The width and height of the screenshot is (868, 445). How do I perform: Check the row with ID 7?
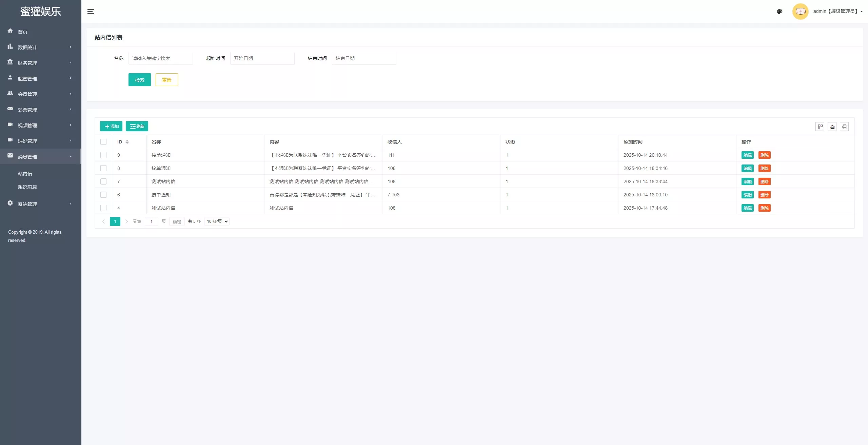click(x=103, y=181)
